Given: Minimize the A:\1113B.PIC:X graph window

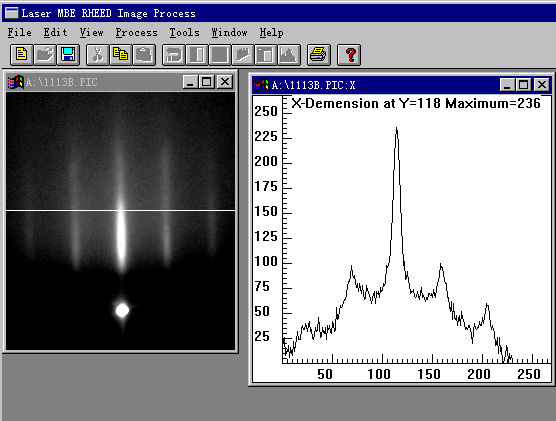Looking at the screenshot, I should [x=508, y=85].
